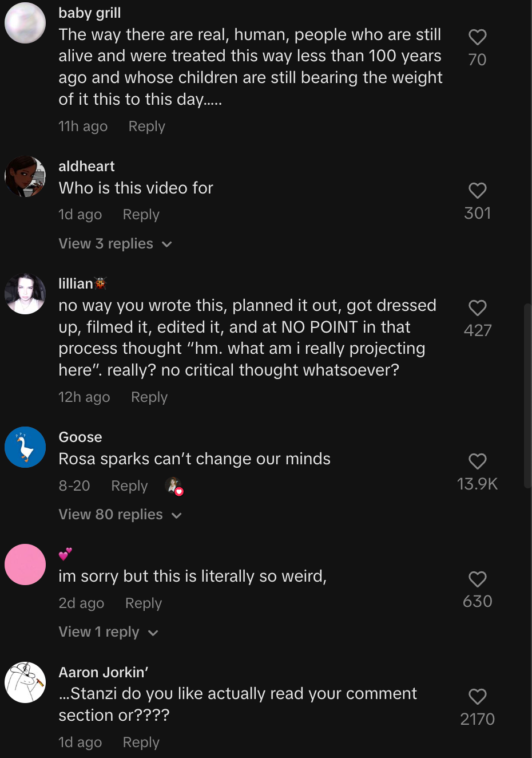532x758 pixels.
Task: Open baby grill's profile picture
Action: (x=25, y=23)
